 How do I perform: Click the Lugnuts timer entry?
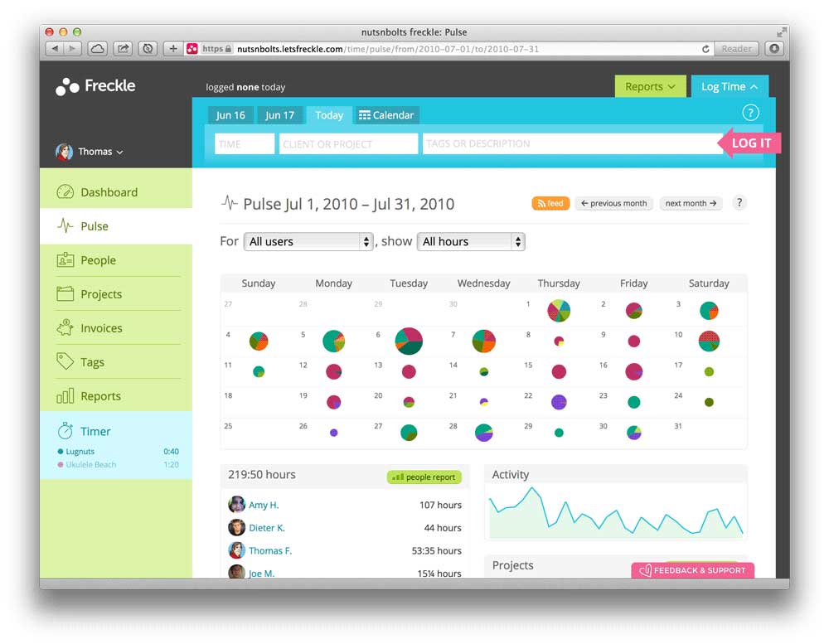[118, 452]
